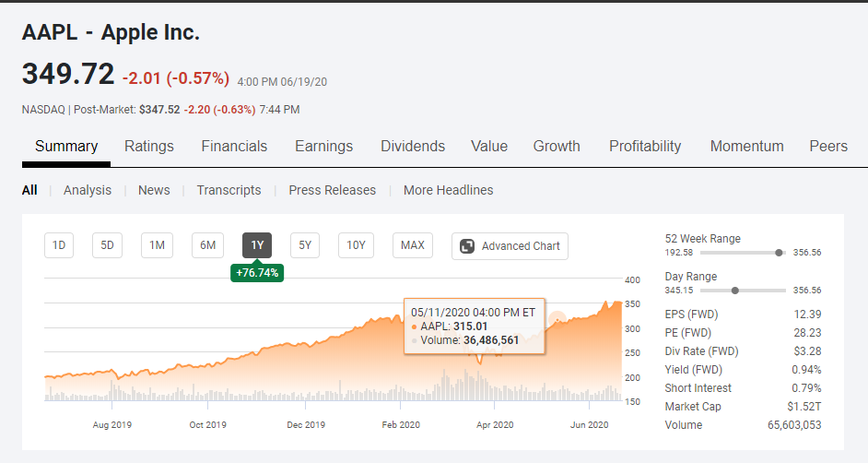Screen dimensions: 868x463
Task: Click the Div Rate (FWD) value $3.28
Action: tap(808, 351)
